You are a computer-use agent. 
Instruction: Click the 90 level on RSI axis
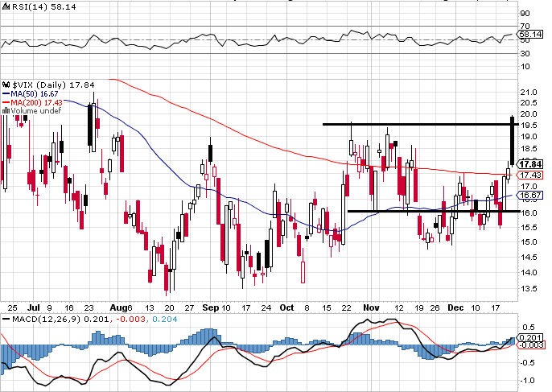[525, 14]
